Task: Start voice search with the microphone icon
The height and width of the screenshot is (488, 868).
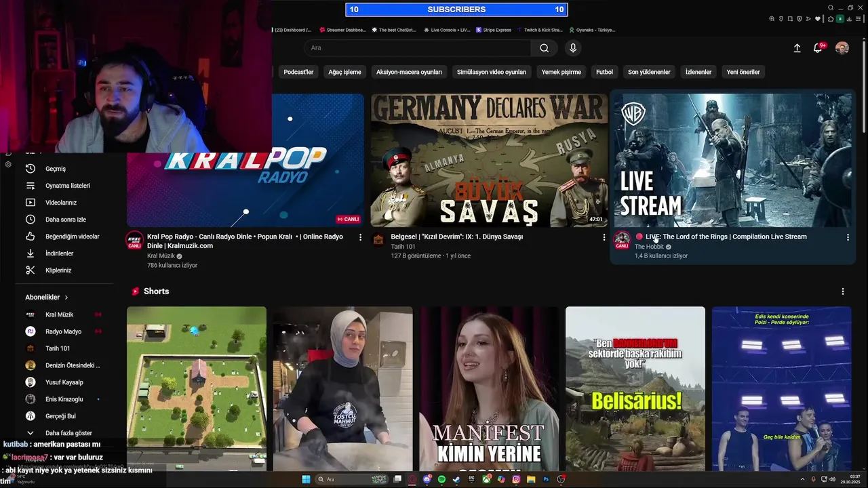Action: point(573,48)
